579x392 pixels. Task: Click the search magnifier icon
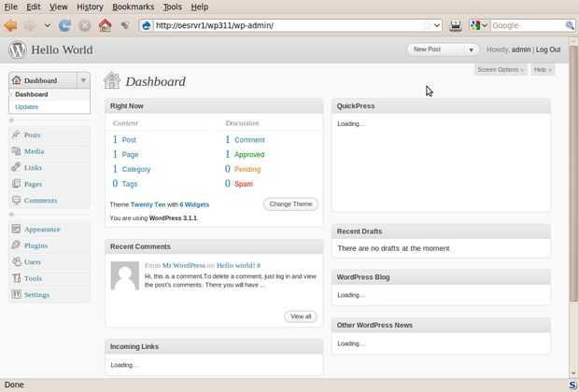click(x=570, y=25)
